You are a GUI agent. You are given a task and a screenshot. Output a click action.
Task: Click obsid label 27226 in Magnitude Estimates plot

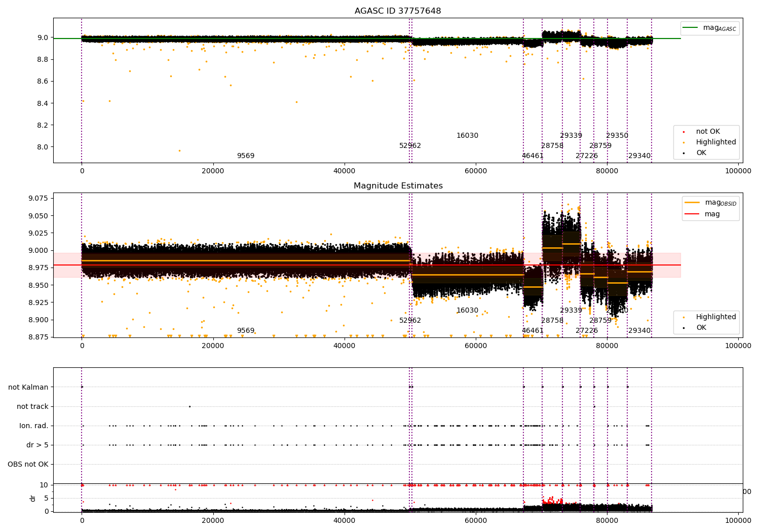tap(587, 331)
